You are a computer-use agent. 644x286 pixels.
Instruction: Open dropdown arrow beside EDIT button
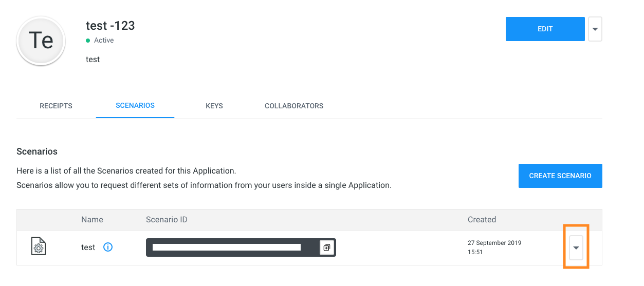click(595, 29)
